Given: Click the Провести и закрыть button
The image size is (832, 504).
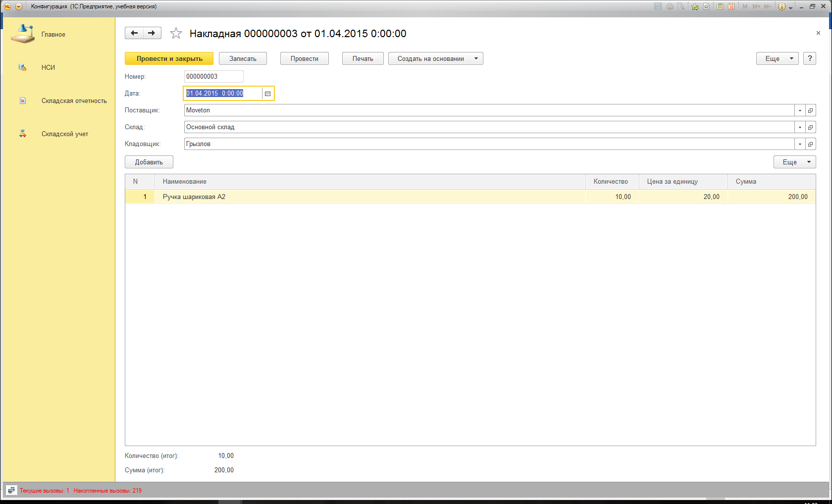Looking at the screenshot, I should coord(169,58).
